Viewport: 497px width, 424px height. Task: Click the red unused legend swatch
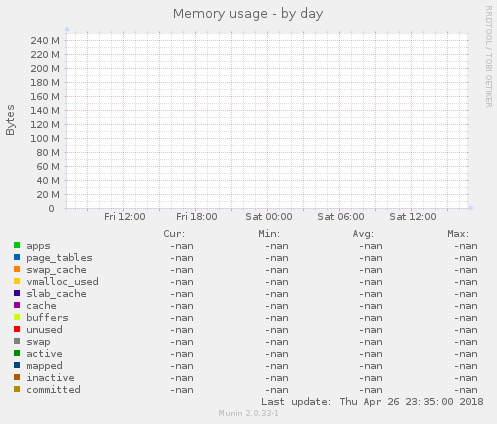tap(17, 329)
